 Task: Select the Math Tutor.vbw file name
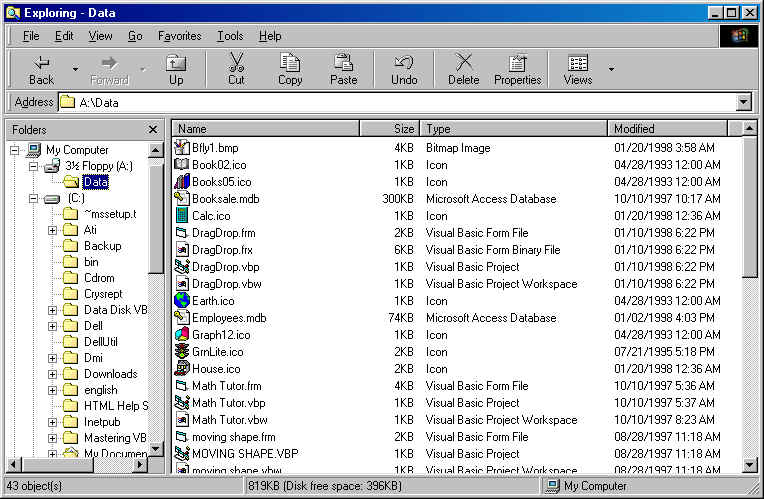[x=229, y=420]
